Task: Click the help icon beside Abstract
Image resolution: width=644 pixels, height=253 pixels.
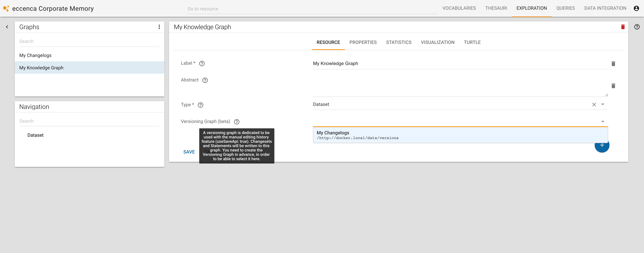Action: pos(205,80)
